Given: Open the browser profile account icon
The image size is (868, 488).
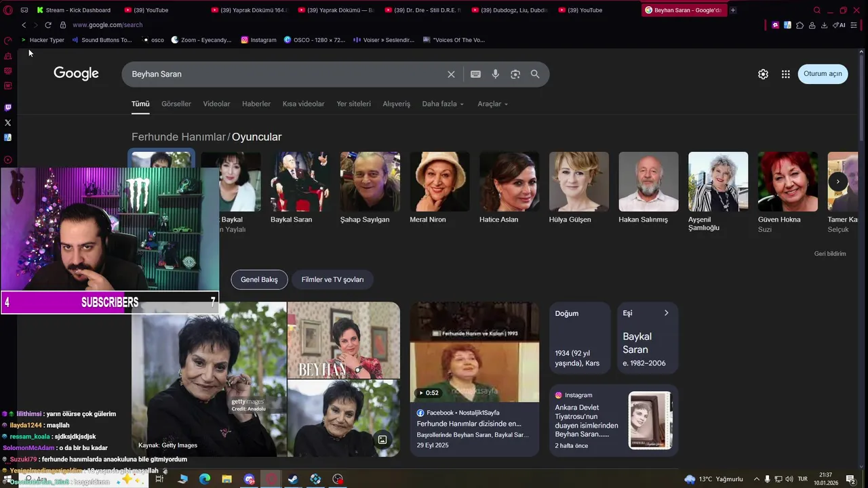Looking at the screenshot, I should pyautogui.click(x=812, y=25).
